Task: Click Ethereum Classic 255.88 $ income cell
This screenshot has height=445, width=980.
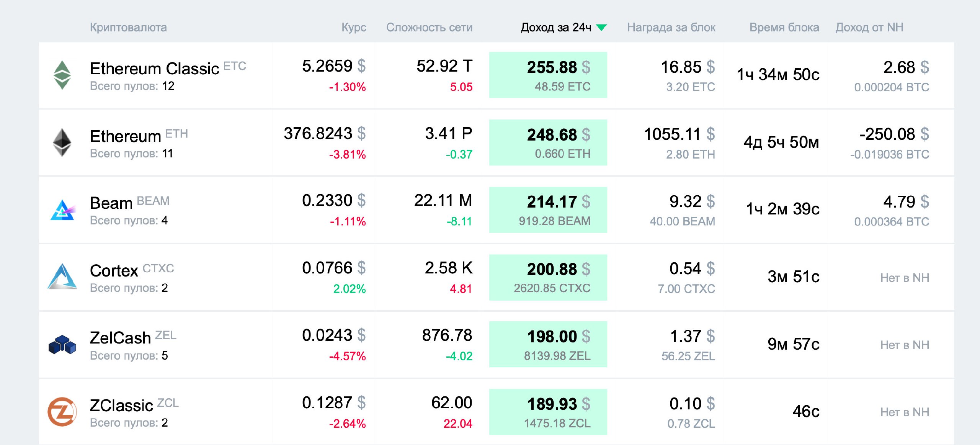Action: (548, 75)
